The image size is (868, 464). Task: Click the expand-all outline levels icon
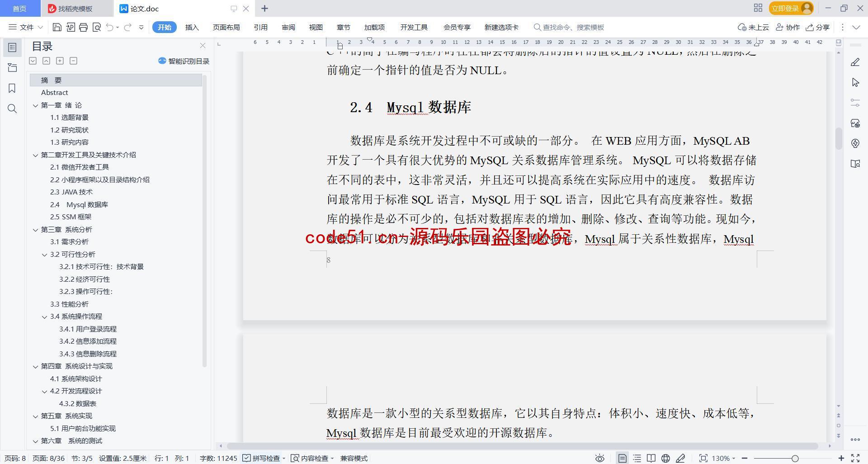[x=33, y=61]
